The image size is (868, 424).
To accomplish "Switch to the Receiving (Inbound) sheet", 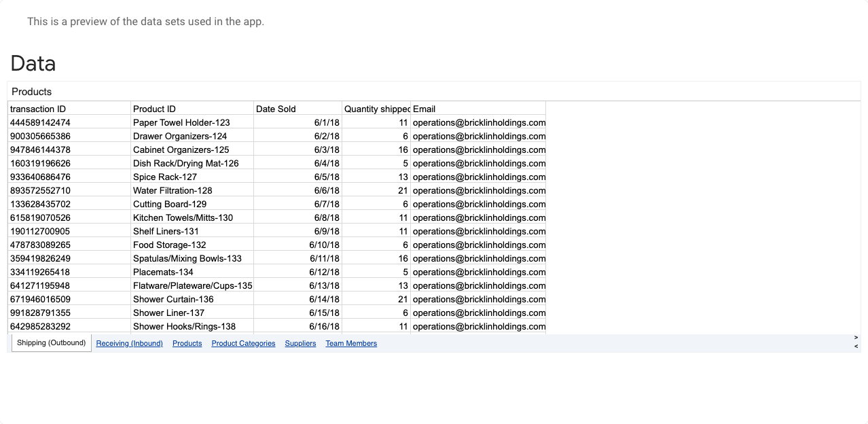I will 129,344.
